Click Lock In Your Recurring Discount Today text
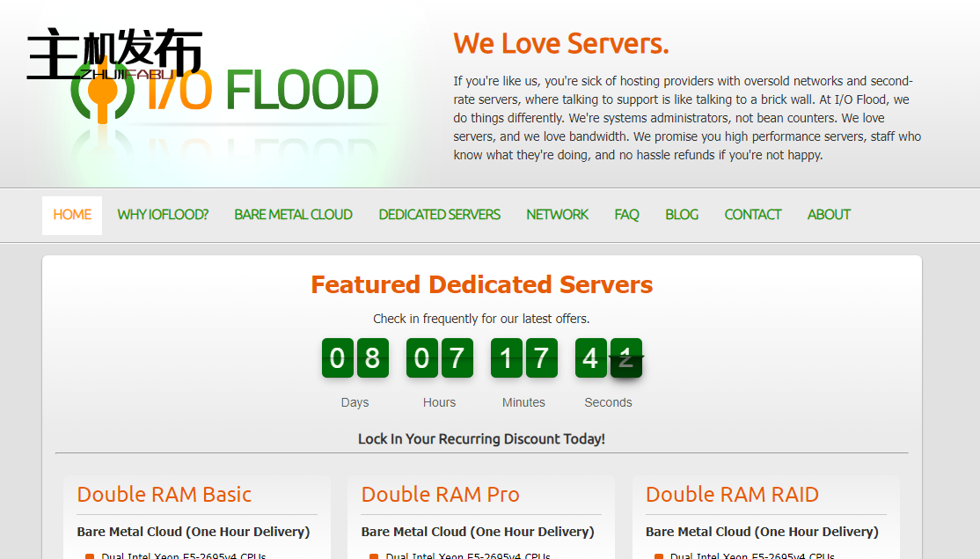The height and width of the screenshot is (559, 980). point(481,438)
